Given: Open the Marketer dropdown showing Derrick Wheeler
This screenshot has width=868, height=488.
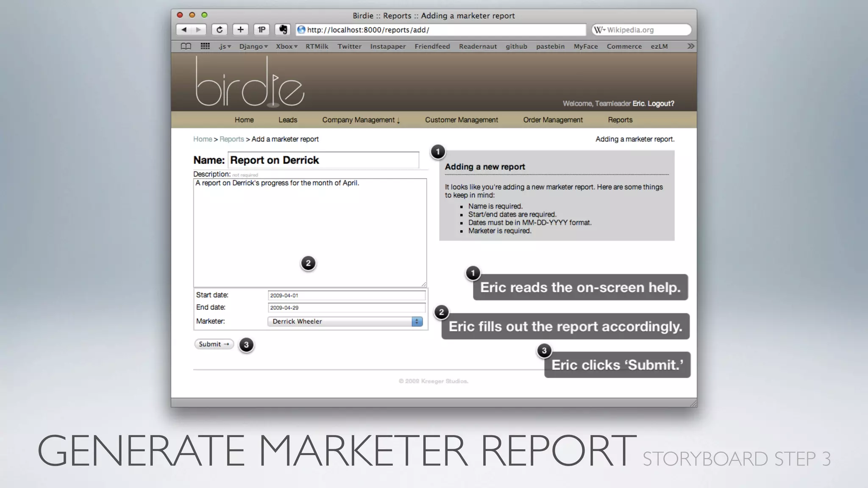Looking at the screenshot, I should click(x=345, y=322).
